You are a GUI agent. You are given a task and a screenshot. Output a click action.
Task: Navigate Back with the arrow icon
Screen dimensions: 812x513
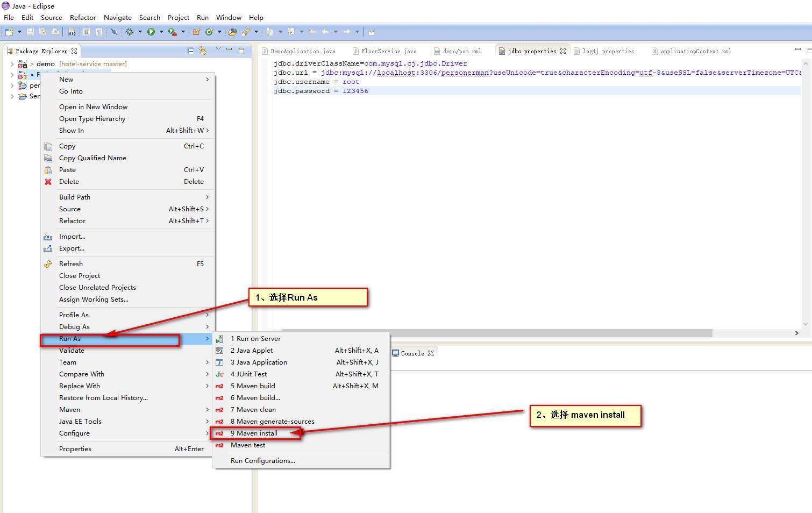click(325, 32)
